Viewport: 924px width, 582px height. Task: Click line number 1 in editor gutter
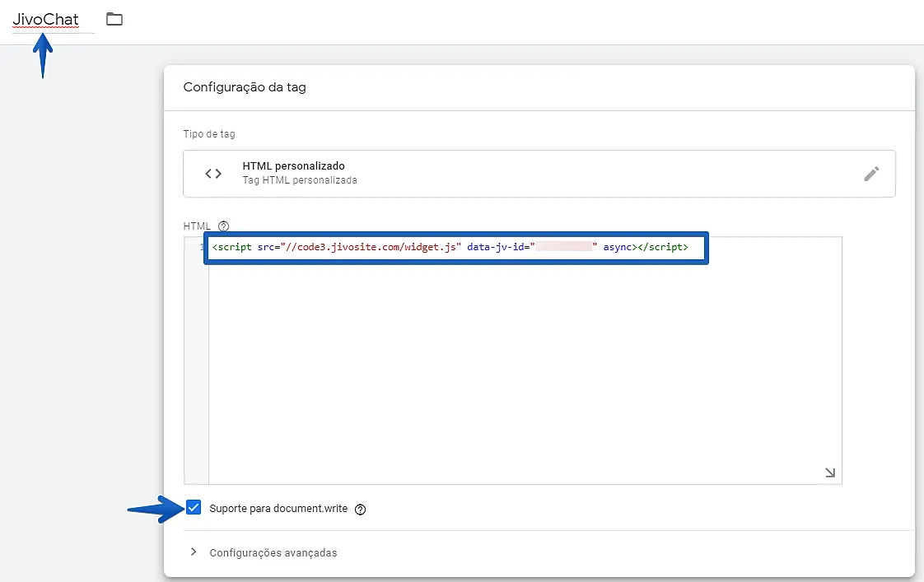[x=201, y=247]
